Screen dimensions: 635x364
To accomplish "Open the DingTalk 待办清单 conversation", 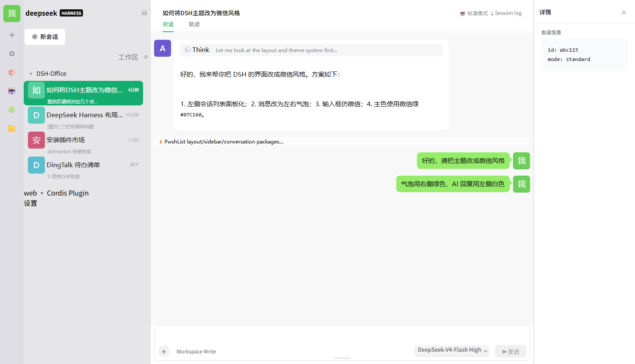I will click(83, 168).
